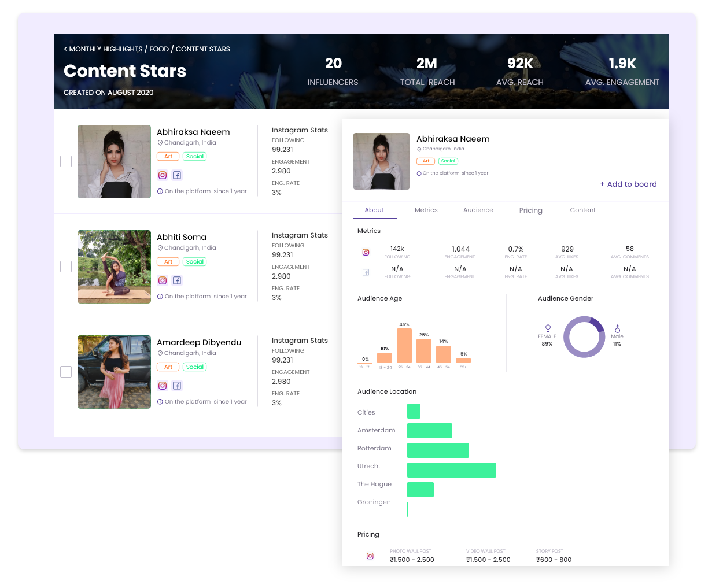Open Abhiti Soma profile photo thumbnail
This screenshot has width=723, height=588.
[x=114, y=267]
